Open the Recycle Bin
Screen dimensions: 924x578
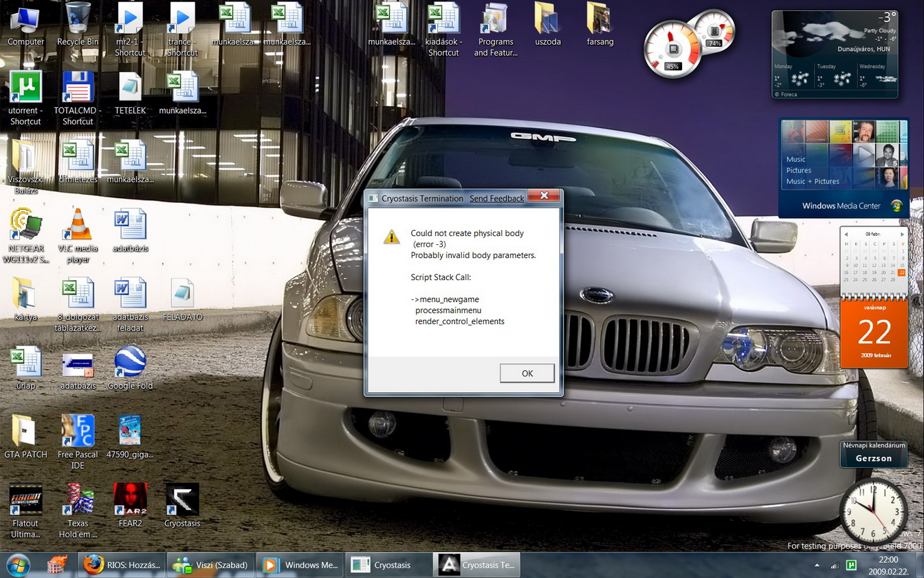pos(78,25)
